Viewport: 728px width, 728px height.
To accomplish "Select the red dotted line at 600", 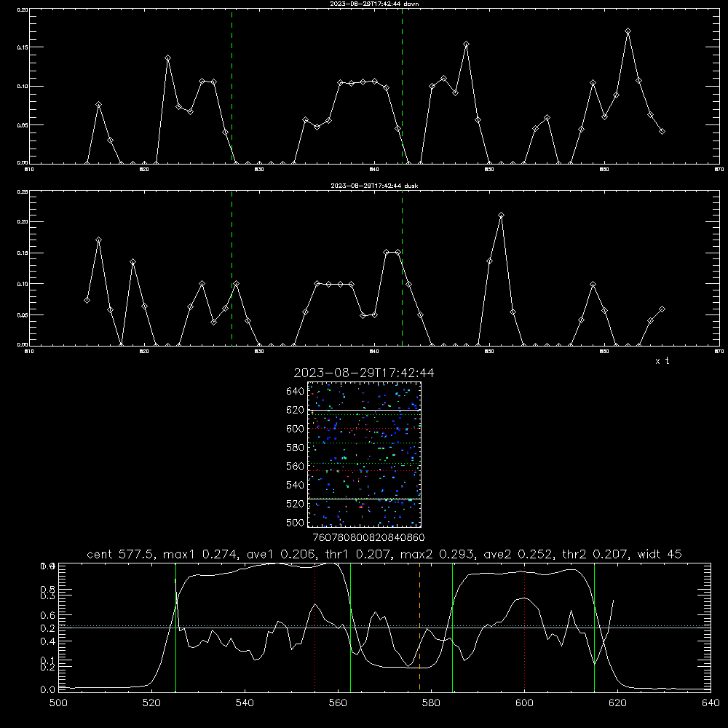I will [x=525, y=627].
